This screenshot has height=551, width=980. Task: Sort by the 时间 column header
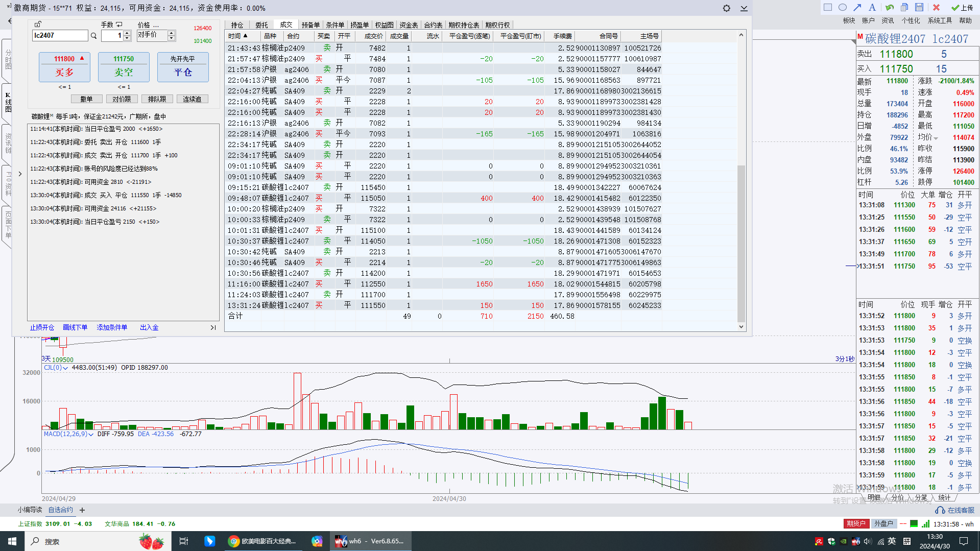click(243, 36)
